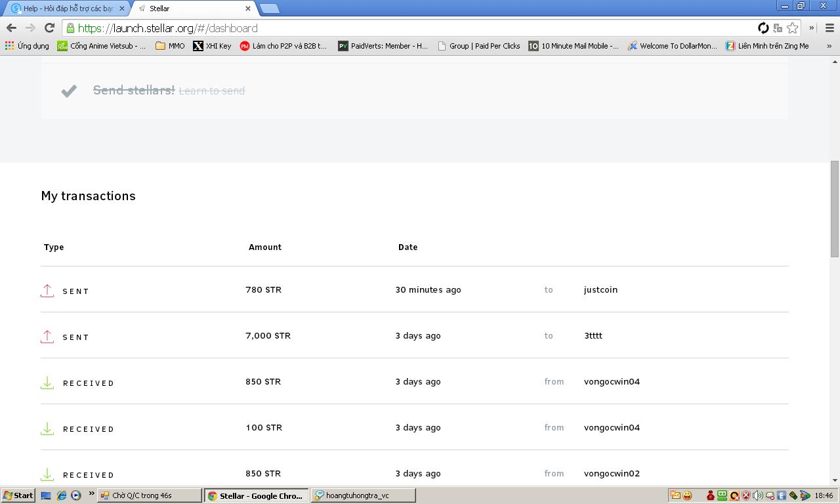Open the 'Làm cho P2P và B2B' bookmark
This screenshot has width=840, height=504.
click(283, 46)
